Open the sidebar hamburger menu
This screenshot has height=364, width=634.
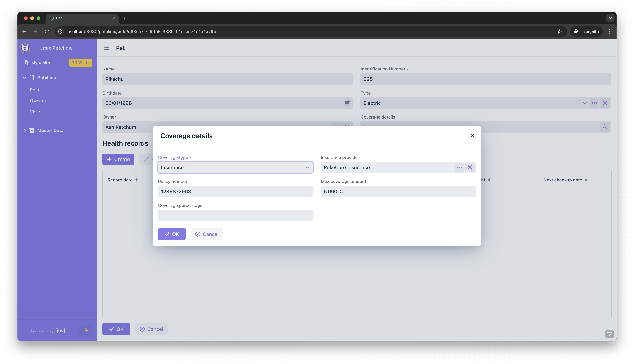click(x=107, y=48)
